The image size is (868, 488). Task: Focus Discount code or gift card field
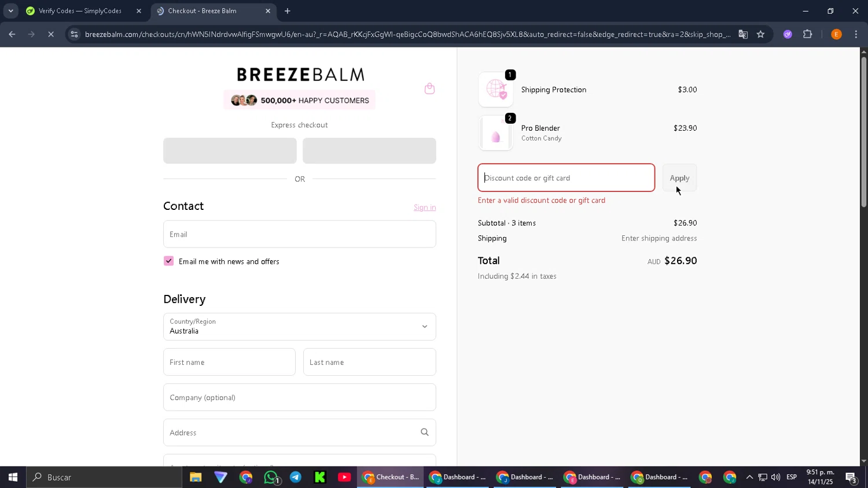566,178
